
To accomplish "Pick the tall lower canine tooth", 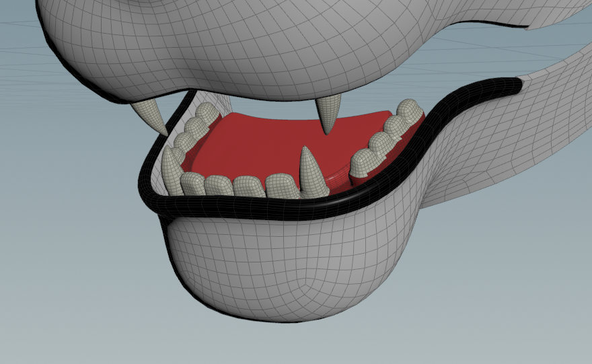I will (x=309, y=174).
